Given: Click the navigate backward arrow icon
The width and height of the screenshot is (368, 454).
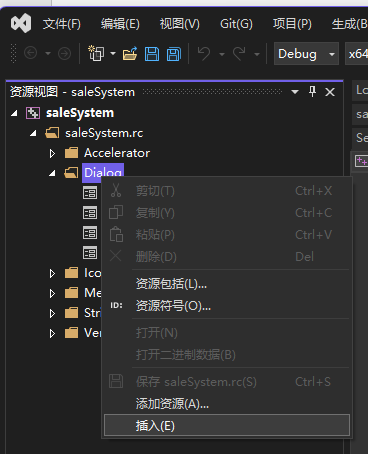Looking at the screenshot, I should click(x=31, y=53).
